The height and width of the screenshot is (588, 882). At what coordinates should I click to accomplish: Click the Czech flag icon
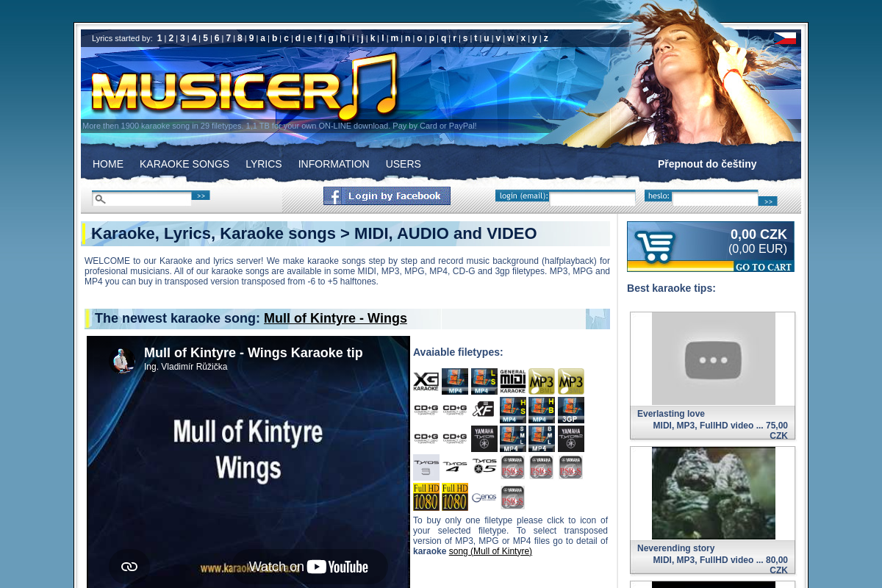(785, 38)
